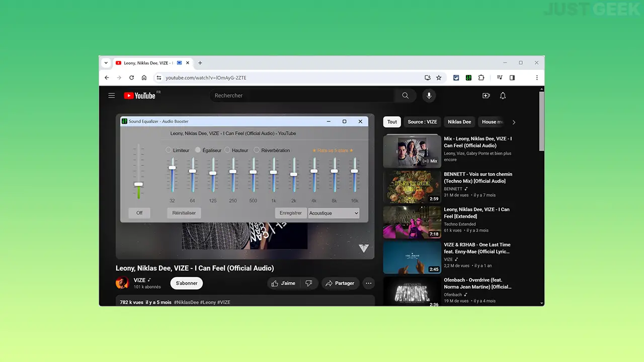Go forward with the browser arrow
Viewport: 644px width, 362px height.
click(119, 78)
